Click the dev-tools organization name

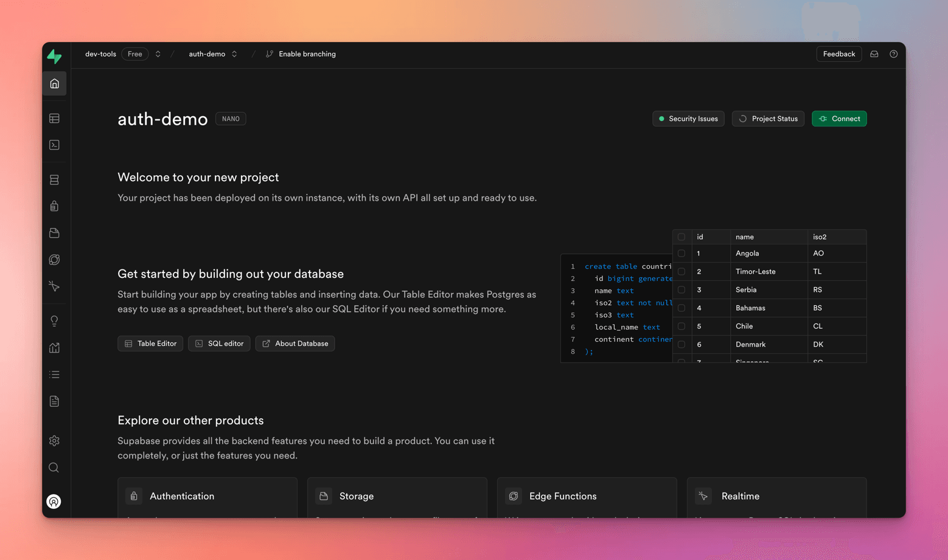[100, 54]
